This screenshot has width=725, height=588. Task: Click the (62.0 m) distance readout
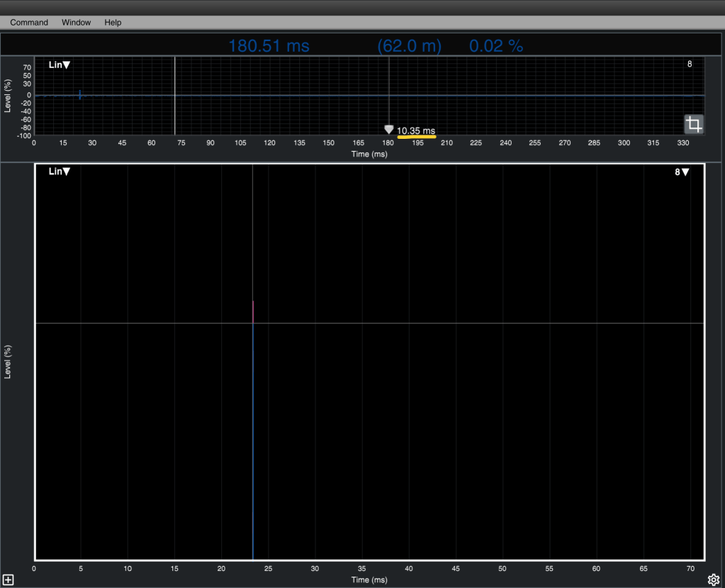(409, 46)
